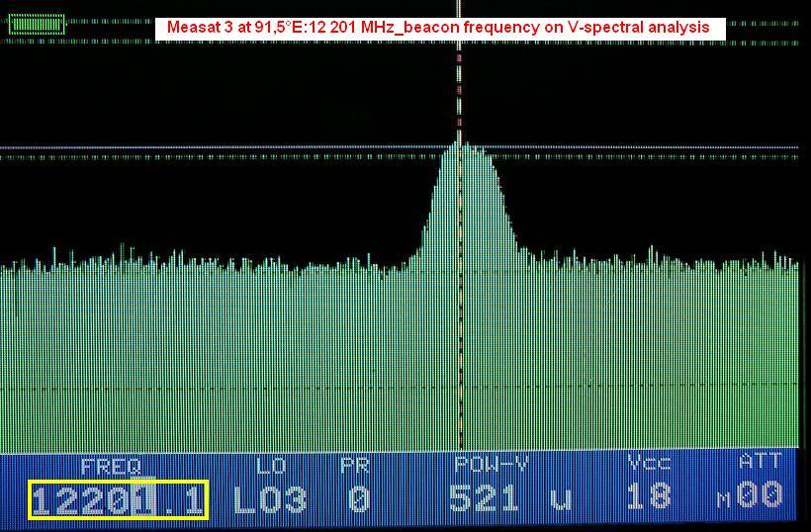
Task: Toggle the Vcc 18 voltage value
Action: pyautogui.click(x=649, y=496)
